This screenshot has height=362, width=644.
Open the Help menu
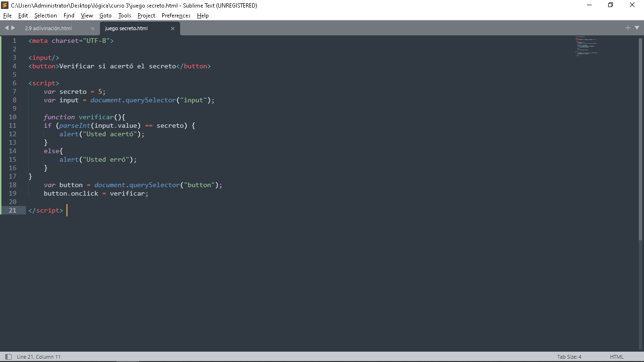(x=203, y=16)
